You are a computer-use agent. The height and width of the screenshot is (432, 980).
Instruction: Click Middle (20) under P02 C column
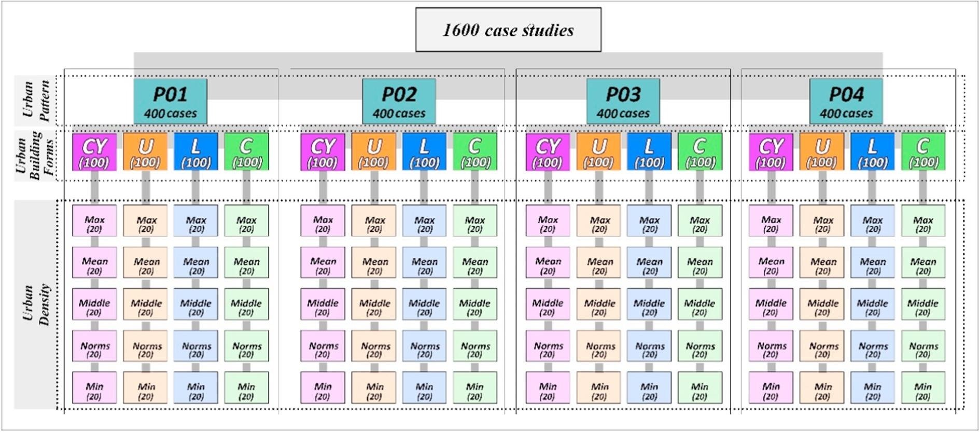point(475,304)
